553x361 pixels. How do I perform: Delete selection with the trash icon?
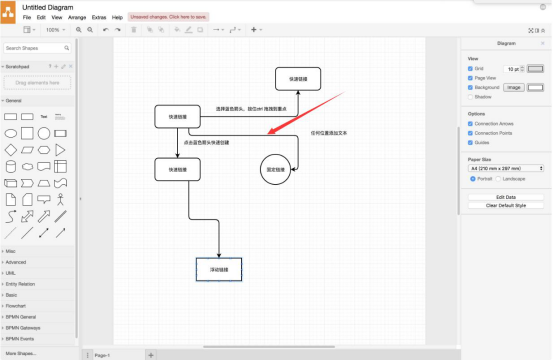134,30
